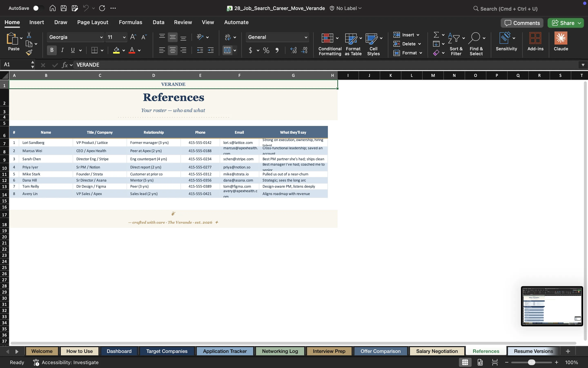Viewport: 588px width, 368px height.
Task: Toggle Bold formatting button
Action: (52, 50)
